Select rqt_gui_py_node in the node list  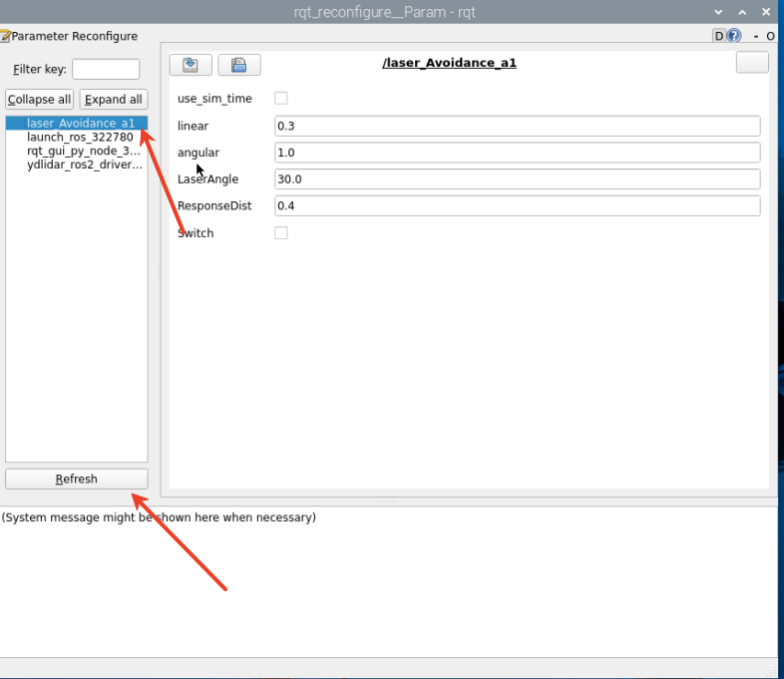[x=84, y=152]
